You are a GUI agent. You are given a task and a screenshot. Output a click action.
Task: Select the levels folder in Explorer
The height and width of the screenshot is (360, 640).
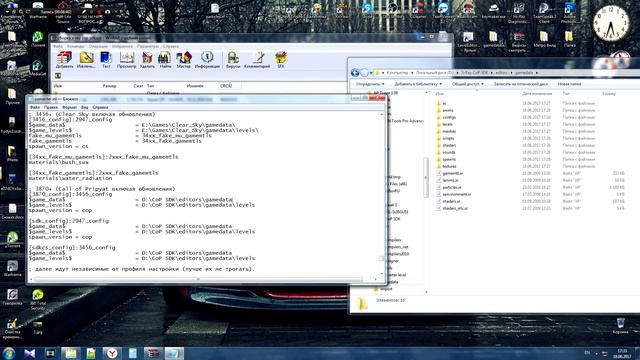[447, 124]
